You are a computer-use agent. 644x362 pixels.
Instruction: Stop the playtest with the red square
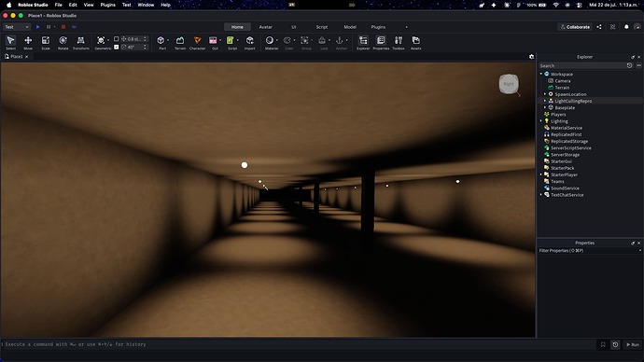tap(63, 27)
